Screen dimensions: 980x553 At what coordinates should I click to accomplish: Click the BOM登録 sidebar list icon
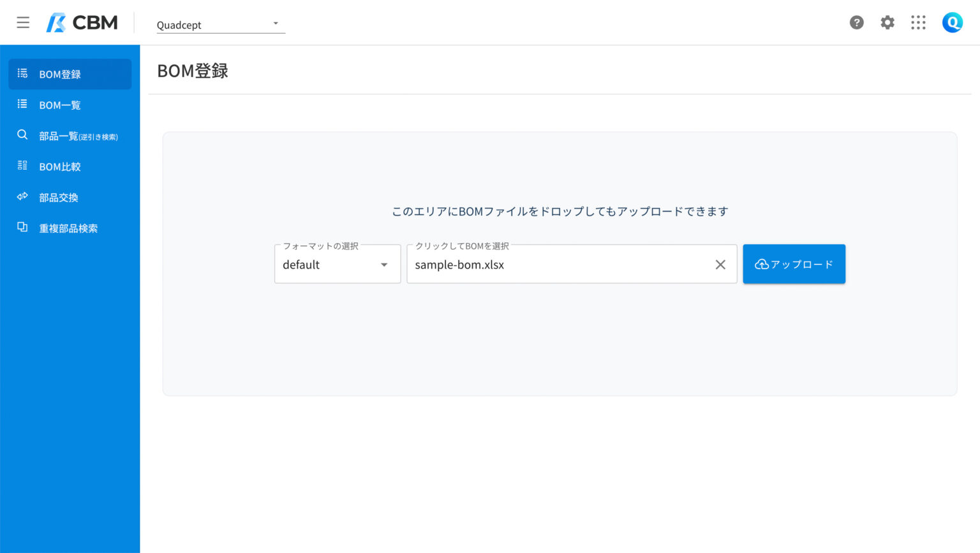pos(22,73)
